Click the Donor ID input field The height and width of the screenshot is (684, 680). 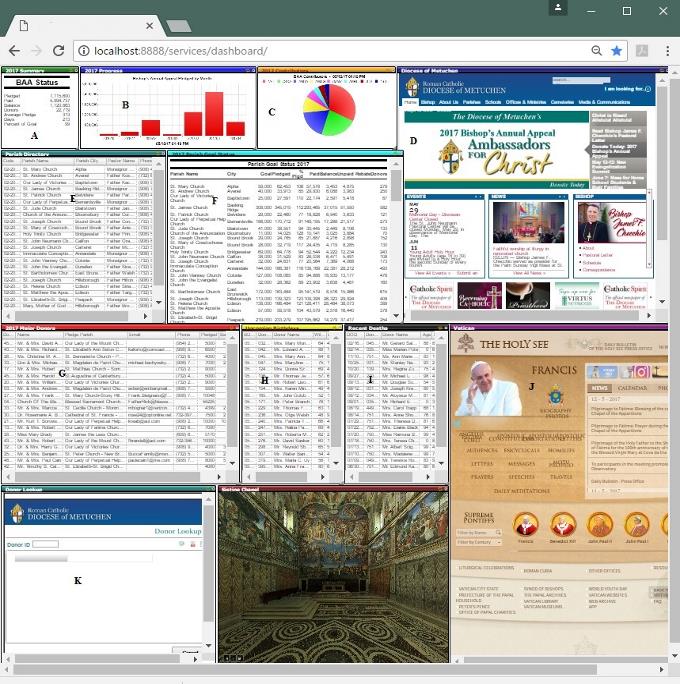[x=45, y=544]
